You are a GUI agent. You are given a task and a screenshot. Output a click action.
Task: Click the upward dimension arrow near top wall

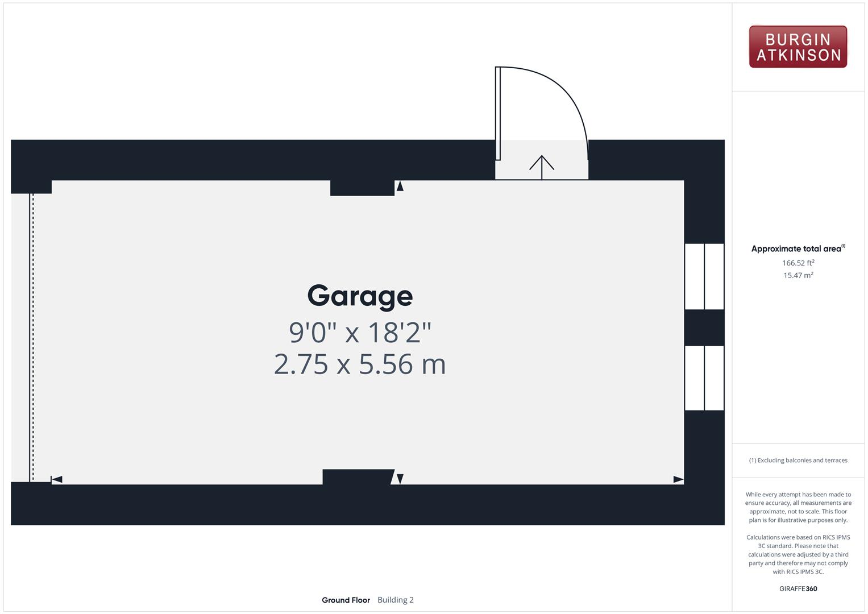pyautogui.click(x=400, y=186)
